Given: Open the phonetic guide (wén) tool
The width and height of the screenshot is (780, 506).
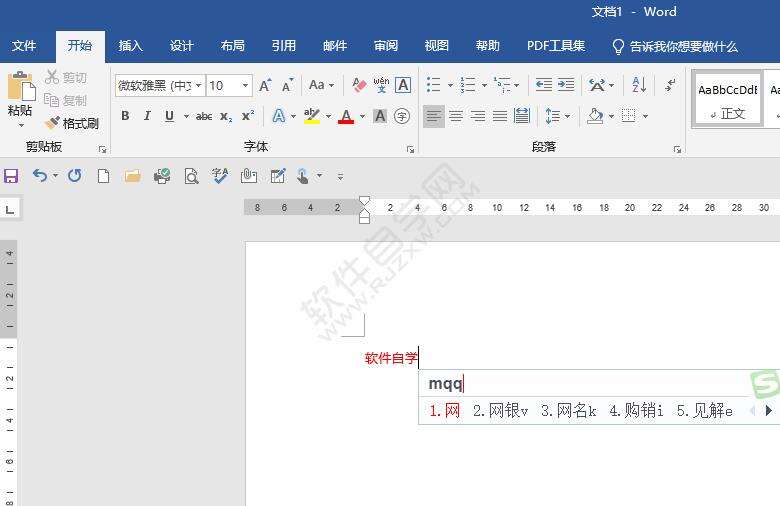Looking at the screenshot, I should (x=381, y=85).
